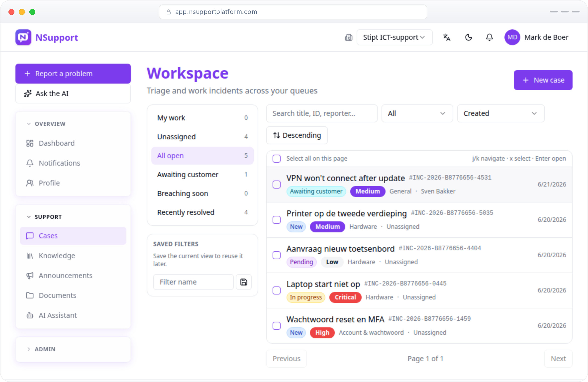The width and height of the screenshot is (588, 382).
Task: Open the Ask the AI button
Action: click(x=73, y=94)
